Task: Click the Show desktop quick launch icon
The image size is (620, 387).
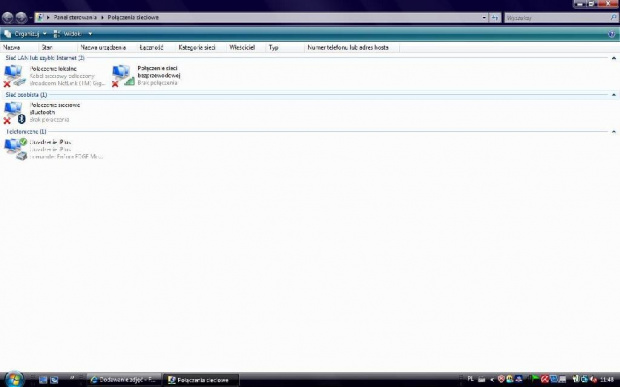Action: 43,380
